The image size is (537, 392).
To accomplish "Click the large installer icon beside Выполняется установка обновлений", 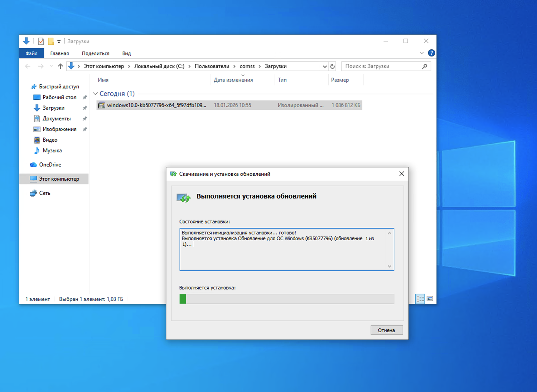I will click(184, 198).
